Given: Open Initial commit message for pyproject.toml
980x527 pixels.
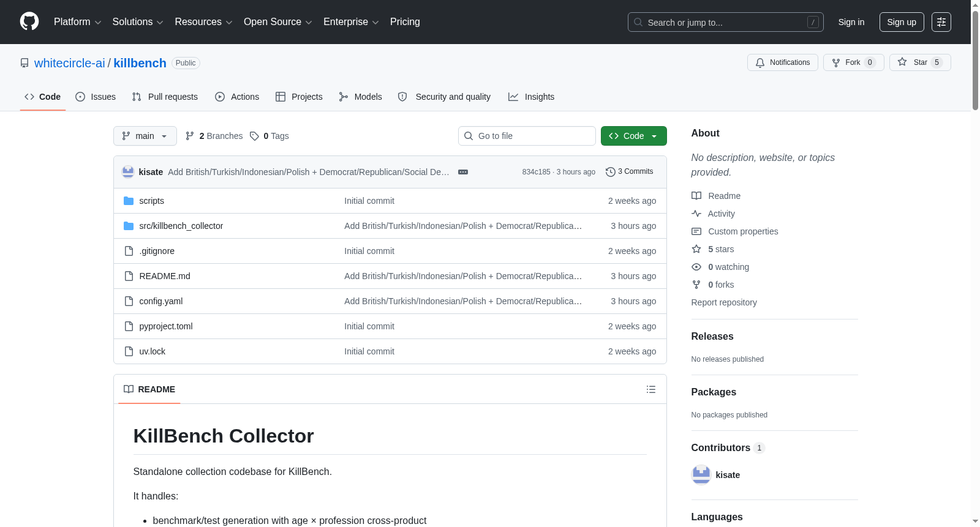Looking at the screenshot, I should pos(369,326).
